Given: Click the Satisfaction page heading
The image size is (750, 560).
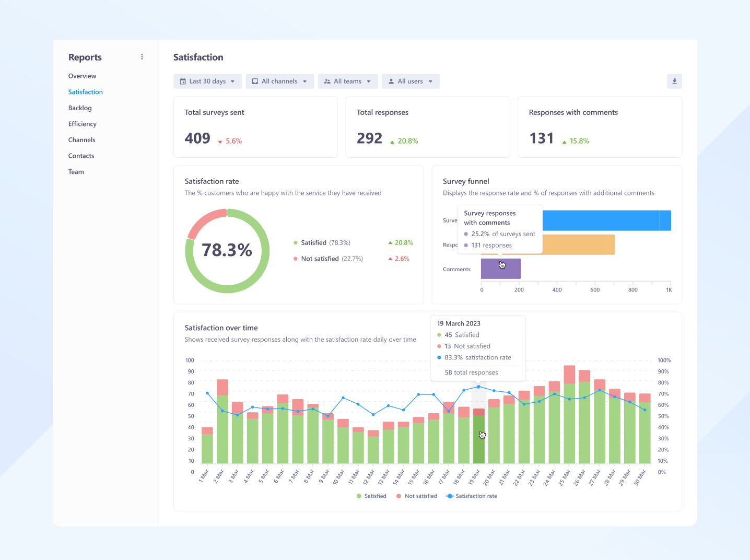Looking at the screenshot, I should [198, 57].
